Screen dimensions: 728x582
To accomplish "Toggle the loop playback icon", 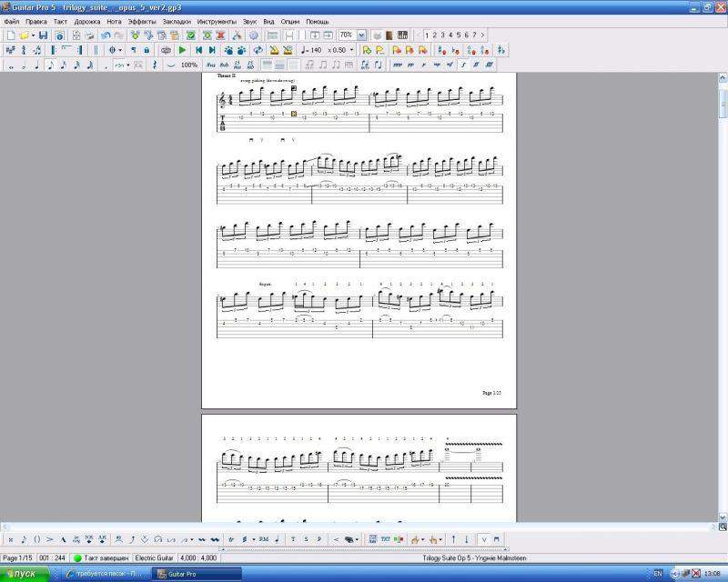I will click(x=258, y=50).
